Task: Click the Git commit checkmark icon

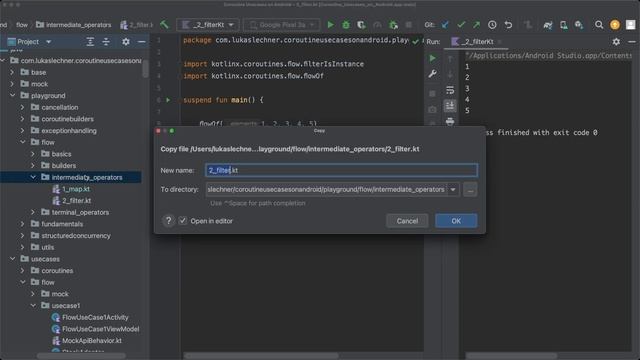Action: coord(461,25)
